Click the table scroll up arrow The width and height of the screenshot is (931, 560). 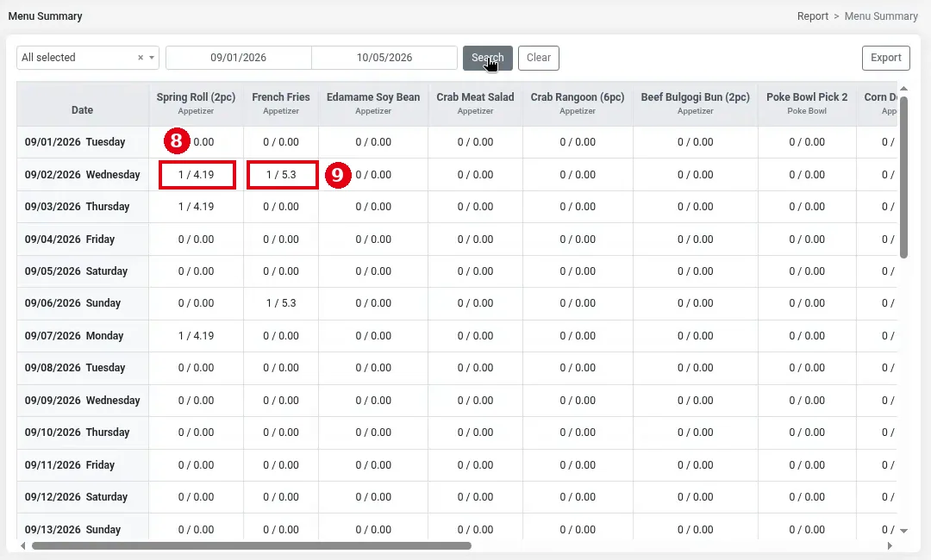tap(903, 89)
